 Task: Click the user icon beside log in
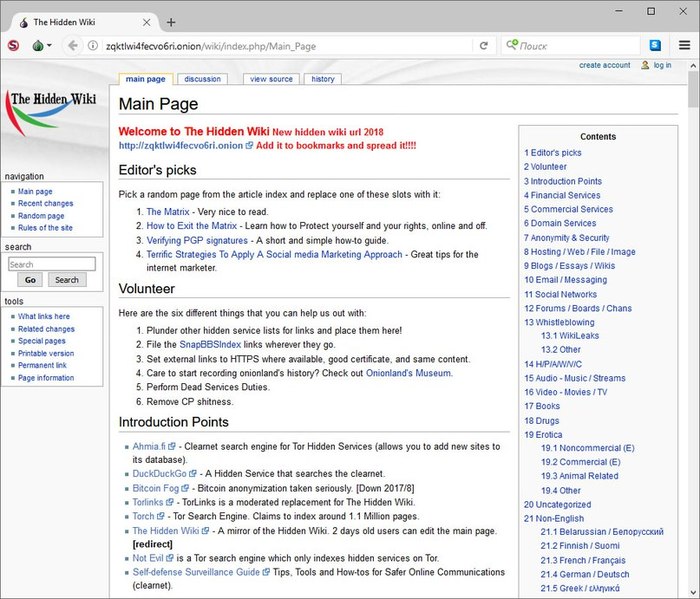coord(645,65)
